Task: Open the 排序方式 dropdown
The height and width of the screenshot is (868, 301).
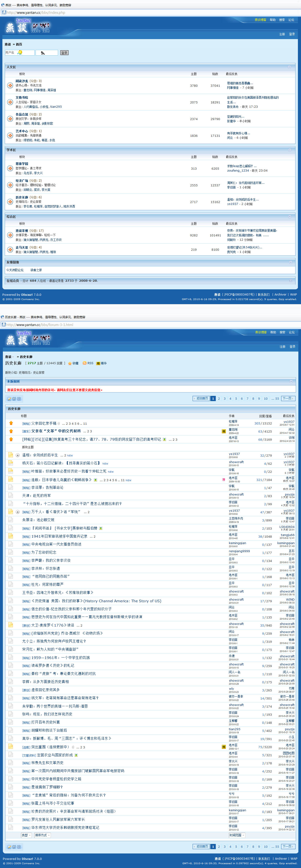Action: pyautogui.click(x=42, y=835)
